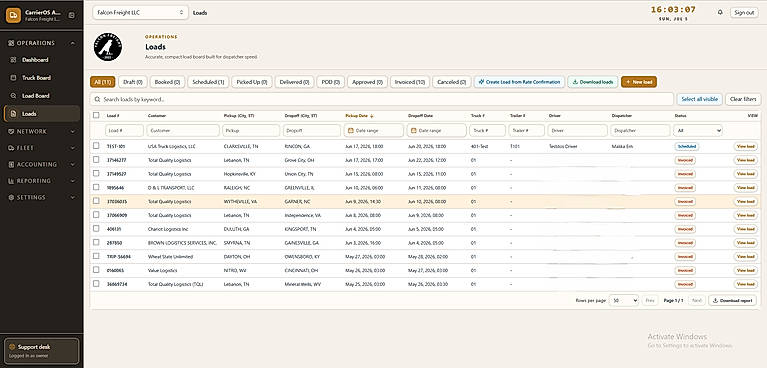This screenshot has width=767, height=368.
Task: Click View load for load 36869734
Action: pos(745,284)
